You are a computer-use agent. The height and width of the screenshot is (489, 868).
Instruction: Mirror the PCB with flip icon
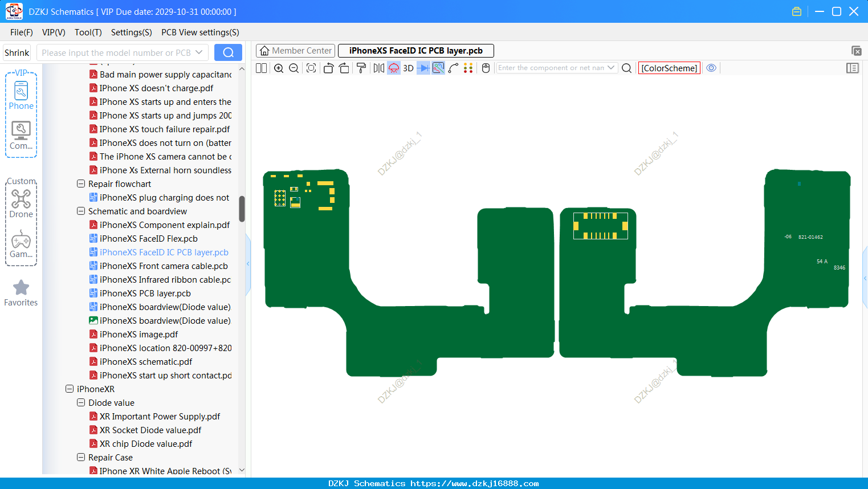[x=378, y=68]
